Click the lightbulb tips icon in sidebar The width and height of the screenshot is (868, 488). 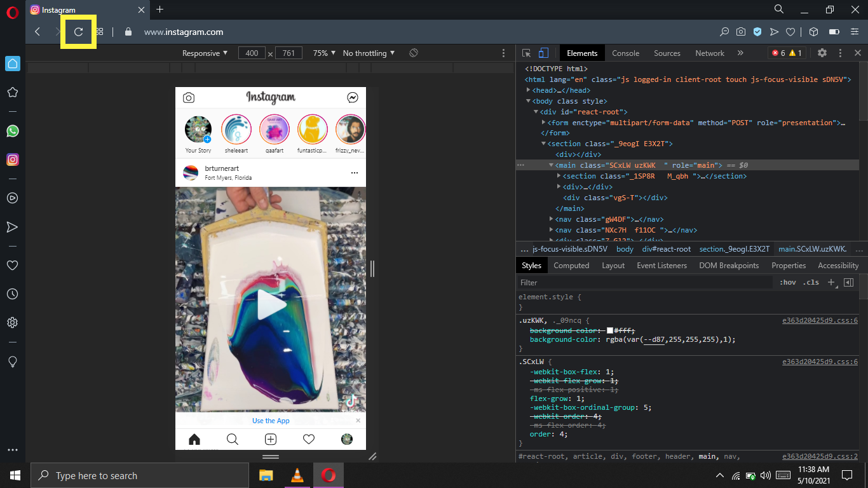tap(12, 361)
